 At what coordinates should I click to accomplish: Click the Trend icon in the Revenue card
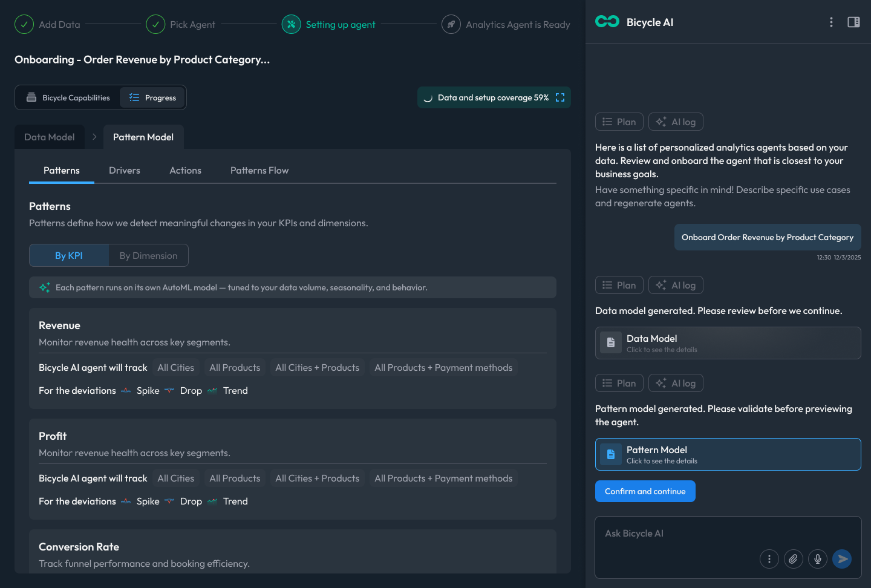point(212,391)
